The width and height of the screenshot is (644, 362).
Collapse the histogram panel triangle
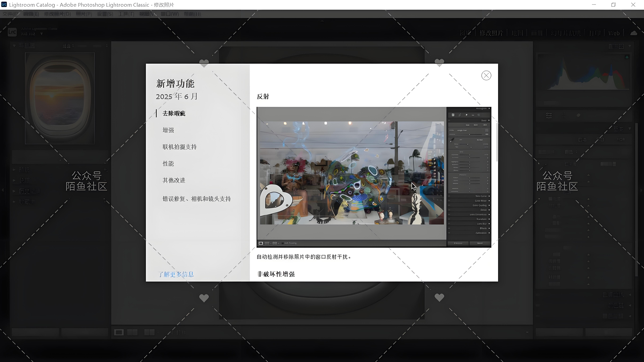point(630,46)
